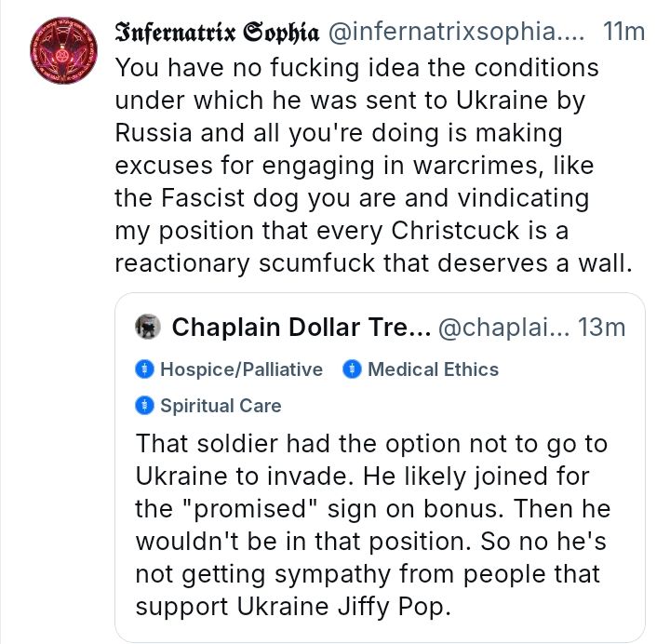Image resolution: width=670 pixels, height=644 pixels.
Task: Open the quoted post about the soldier
Action: pos(380,467)
